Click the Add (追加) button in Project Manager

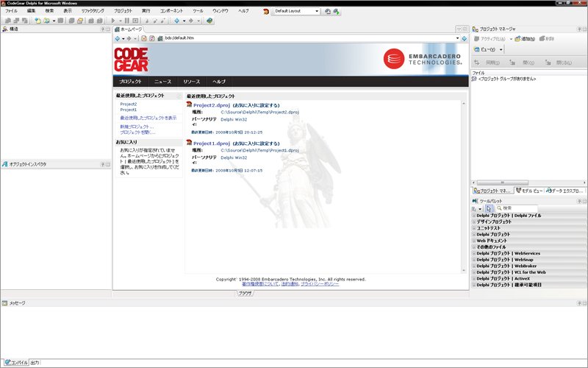525,39
